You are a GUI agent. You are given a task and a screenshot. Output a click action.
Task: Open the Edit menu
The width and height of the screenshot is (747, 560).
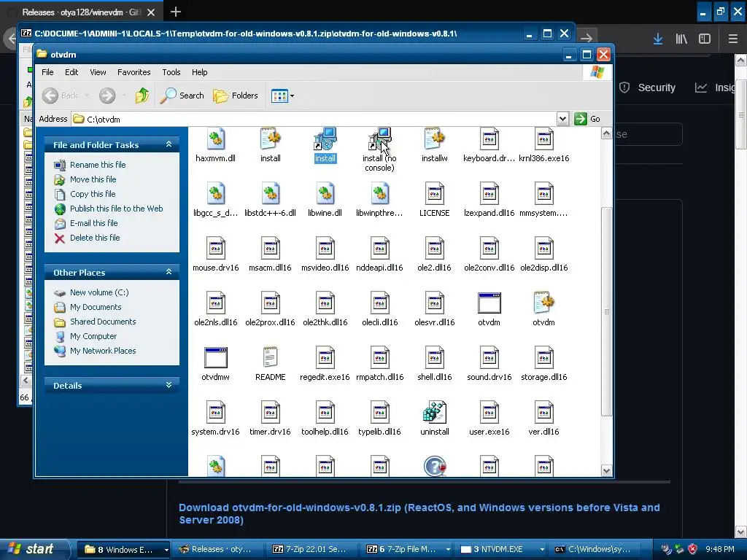click(71, 72)
